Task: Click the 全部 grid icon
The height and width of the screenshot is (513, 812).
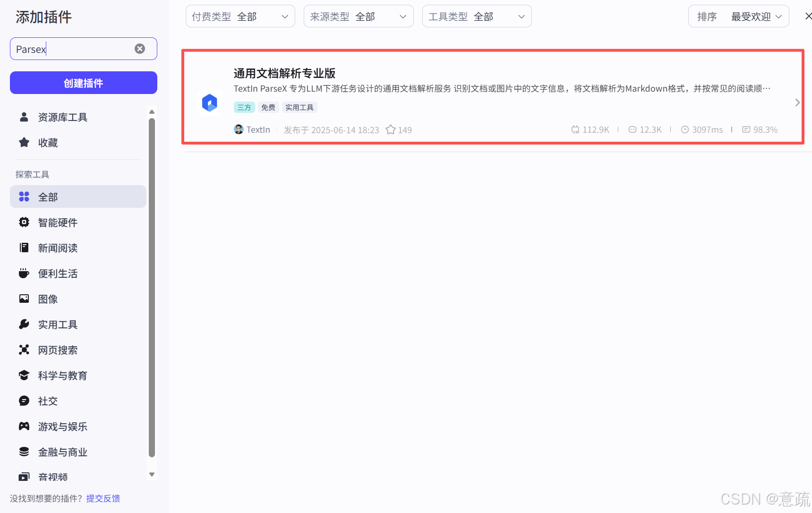Action: click(x=24, y=197)
